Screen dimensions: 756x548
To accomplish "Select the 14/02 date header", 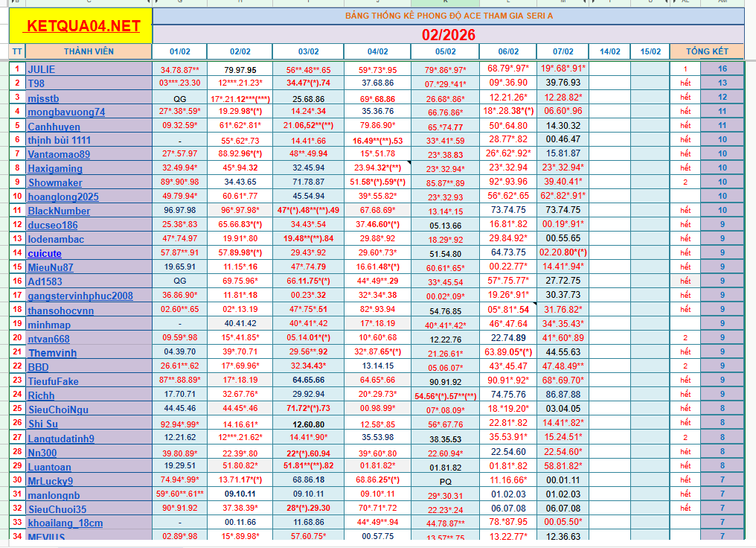I will point(609,51).
